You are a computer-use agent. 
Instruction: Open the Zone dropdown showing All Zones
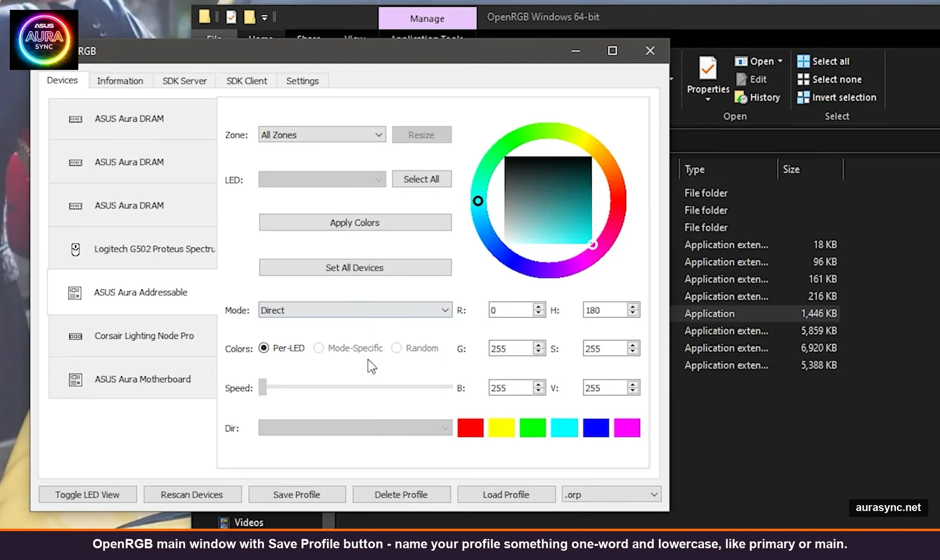322,134
